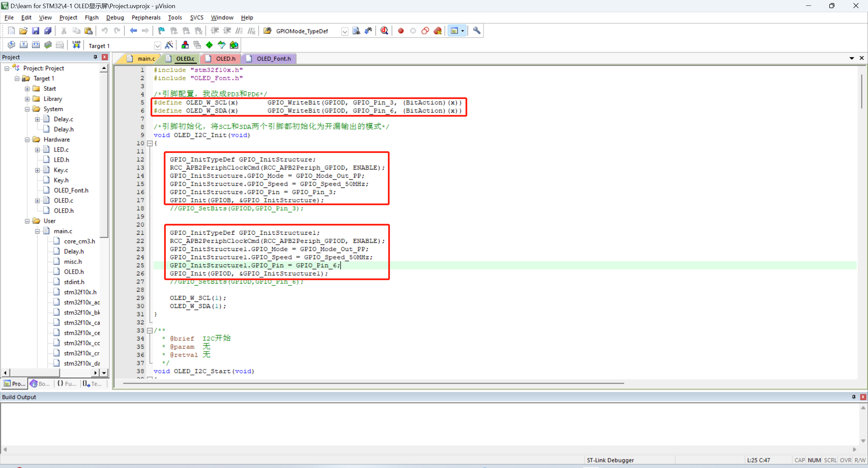Screen dimensions: 868x468
Task: Insert breakpoint with red circle icon
Action: coord(401,31)
